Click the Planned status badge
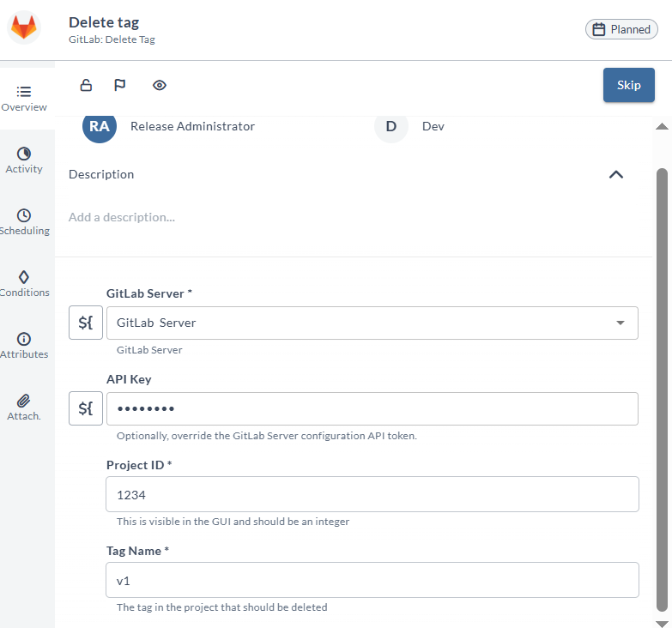Image resolution: width=672 pixels, height=628 pixels. [x=621, y=29]
